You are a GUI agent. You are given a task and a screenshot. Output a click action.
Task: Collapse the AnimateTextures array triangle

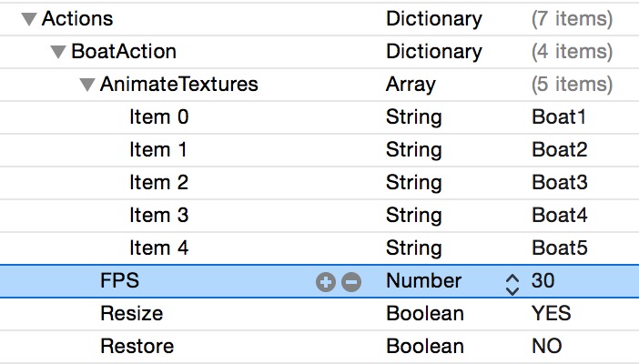pyautogui.click(x=87, y=85)
